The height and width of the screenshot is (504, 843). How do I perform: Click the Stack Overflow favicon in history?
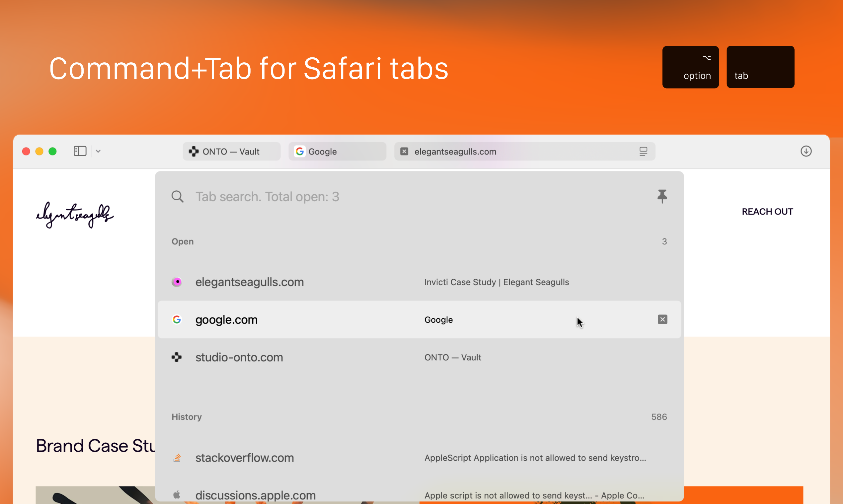point(177,458)
